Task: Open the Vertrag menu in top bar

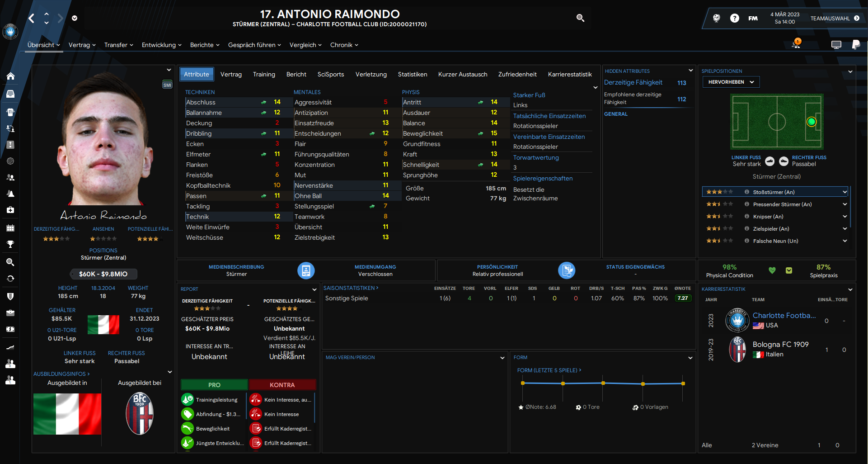Action: pos(82,45)
